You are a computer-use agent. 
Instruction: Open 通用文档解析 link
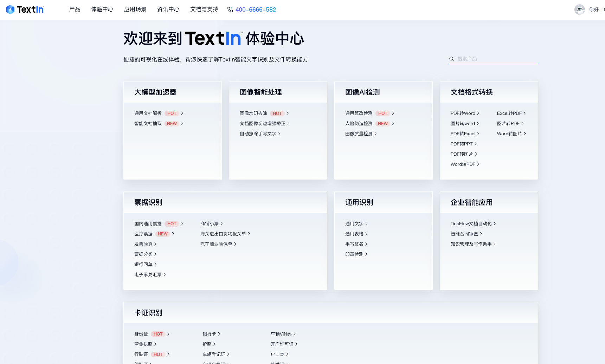[148, 113]
